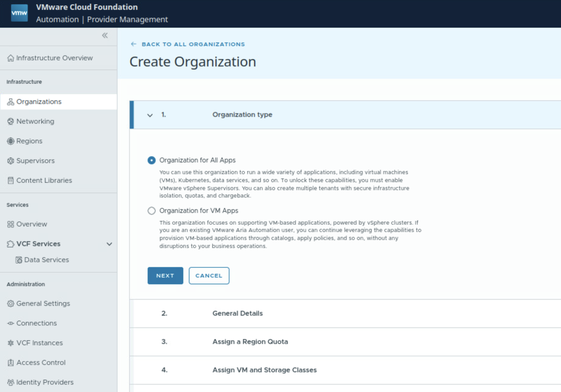Click the Supervisors sidebar icon
The width and height of the screenshot is (561, 392).
pos(11,161)
